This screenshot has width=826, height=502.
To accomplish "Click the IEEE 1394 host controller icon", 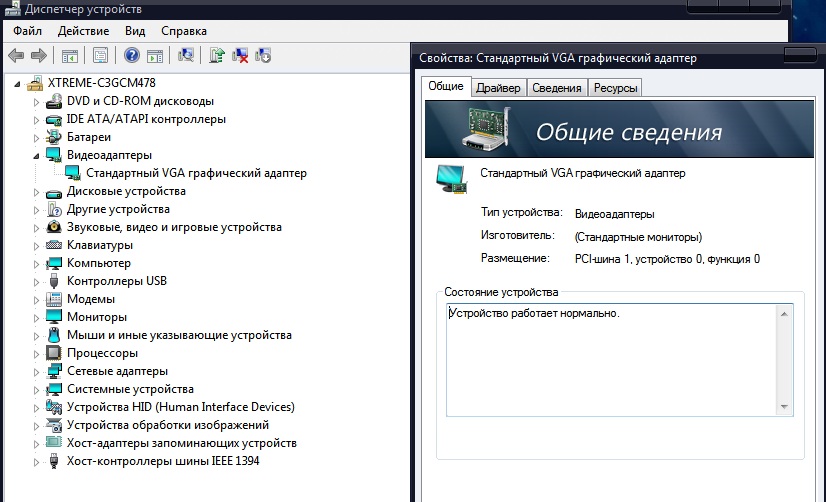I will click(x=54, y=461).
